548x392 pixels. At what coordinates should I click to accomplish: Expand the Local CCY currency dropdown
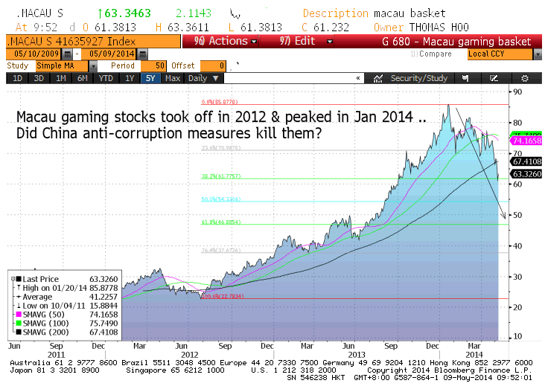click(537, 54)
